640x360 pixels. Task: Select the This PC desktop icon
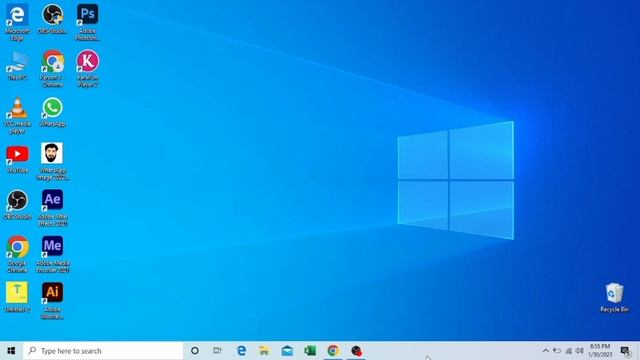17,65
